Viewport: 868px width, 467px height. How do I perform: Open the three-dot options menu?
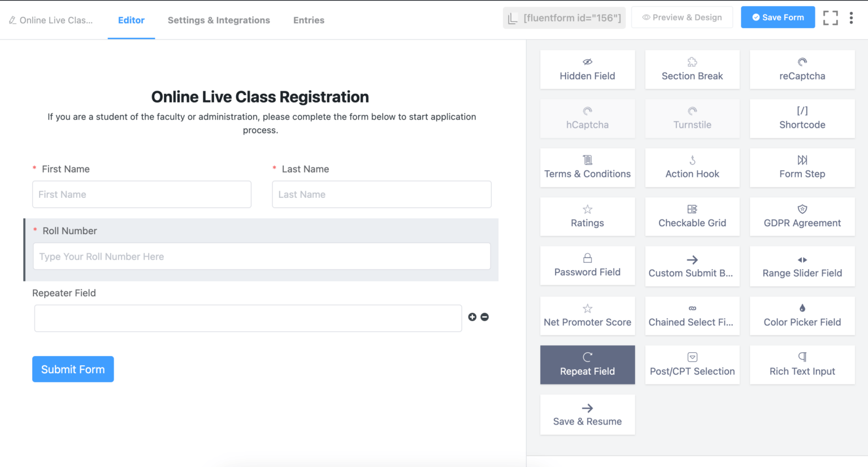(x=851, y=18)
